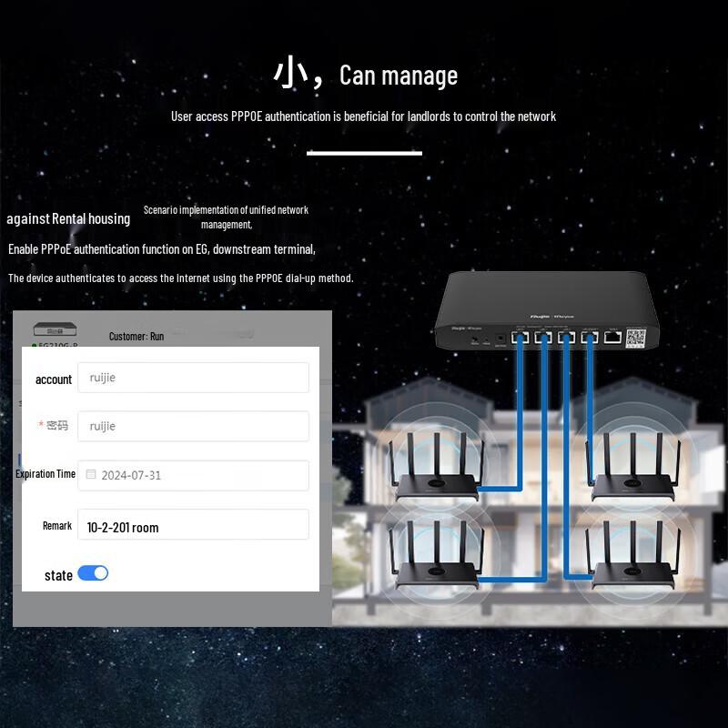728x728 pixels.
Task: Toggle the state switch off
Action: 93,573
